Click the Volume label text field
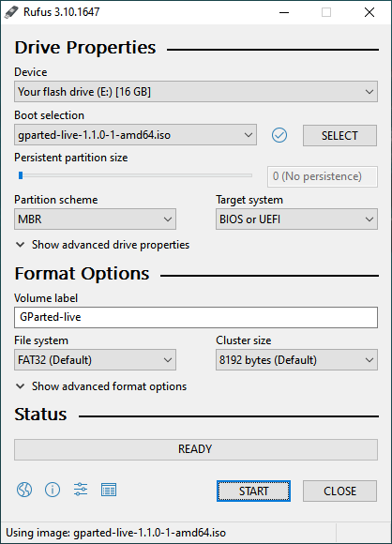 pyautogui.click(x=196, y=317)
